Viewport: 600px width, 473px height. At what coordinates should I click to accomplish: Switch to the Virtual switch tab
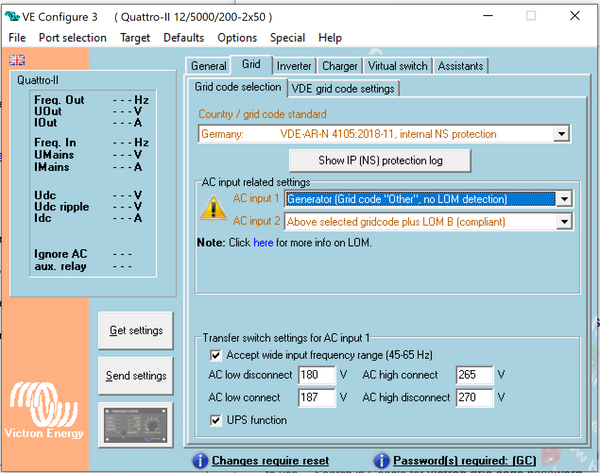398,66
